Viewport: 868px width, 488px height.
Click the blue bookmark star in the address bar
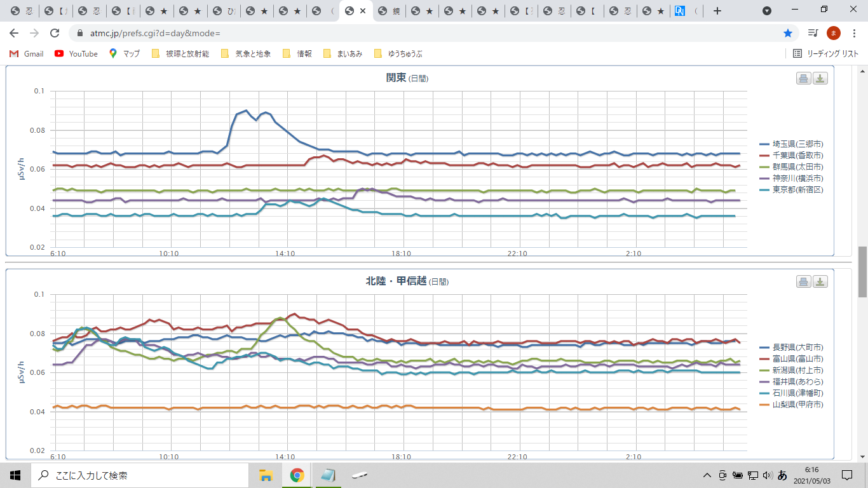coord(788,33)
